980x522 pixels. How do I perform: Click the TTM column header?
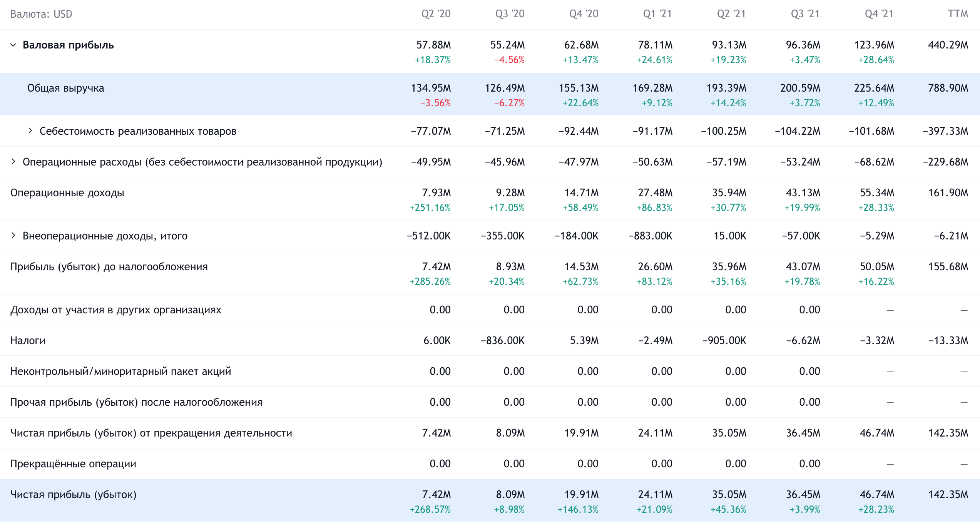[x=958, y=14]
